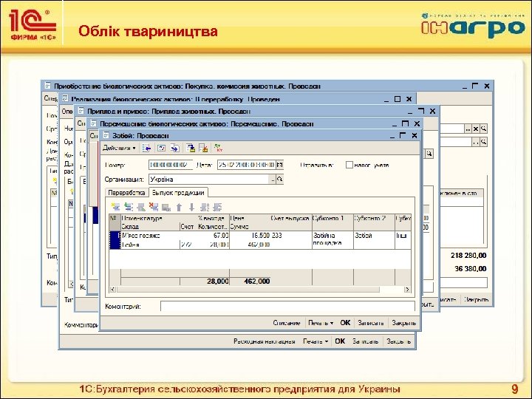
Task: Open the Печать dropdown in Забой window
Action: (x=321, y=323)
